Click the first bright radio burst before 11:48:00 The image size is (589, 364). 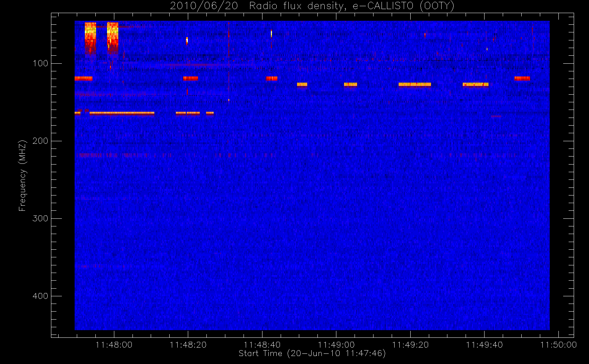coord(90,38)
